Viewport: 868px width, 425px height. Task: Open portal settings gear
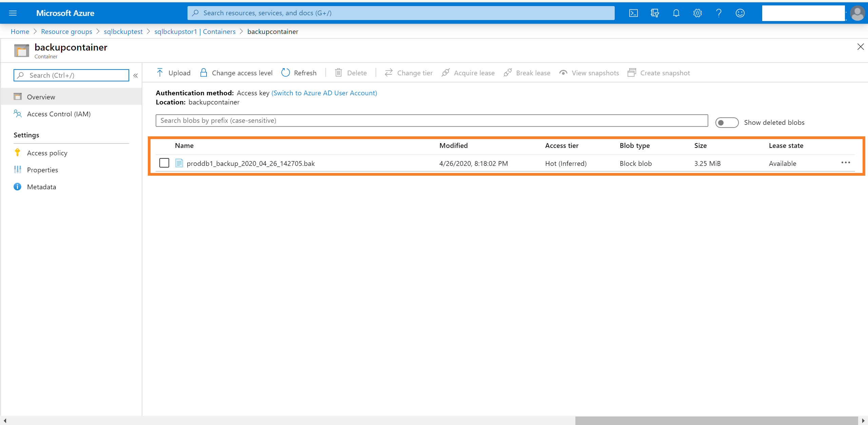(x=697, y=13)
